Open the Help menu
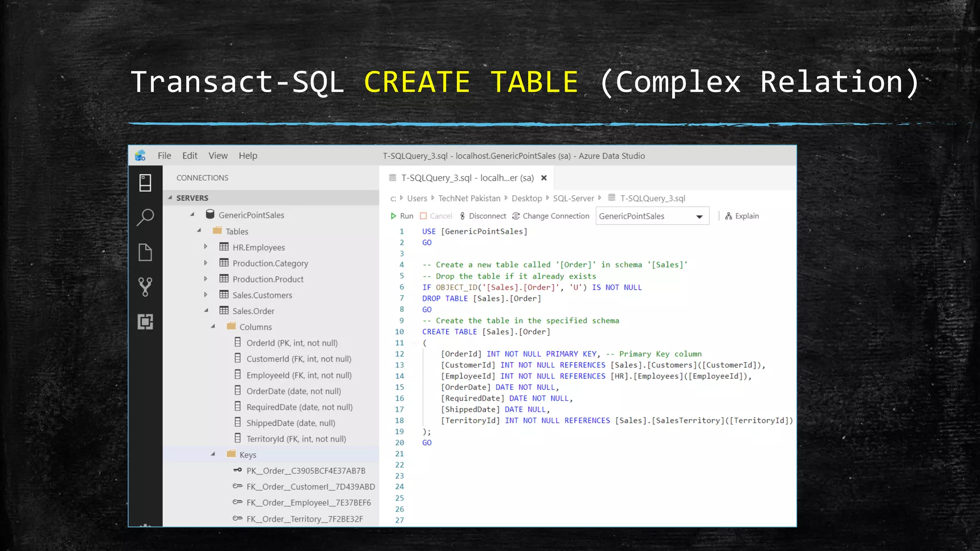980x551 pixels. click(x=248, y=156)
